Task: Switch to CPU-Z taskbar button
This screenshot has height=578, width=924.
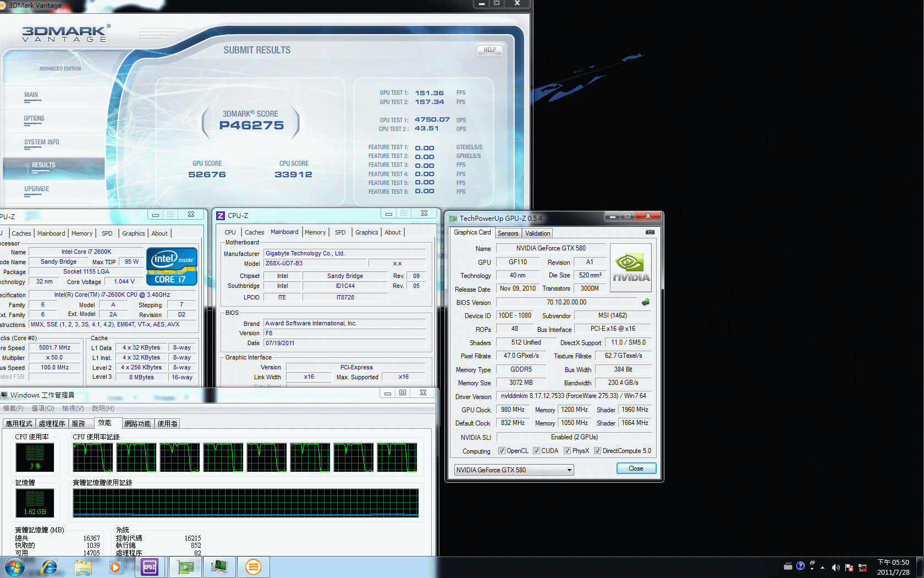Action: coord(150,567)
